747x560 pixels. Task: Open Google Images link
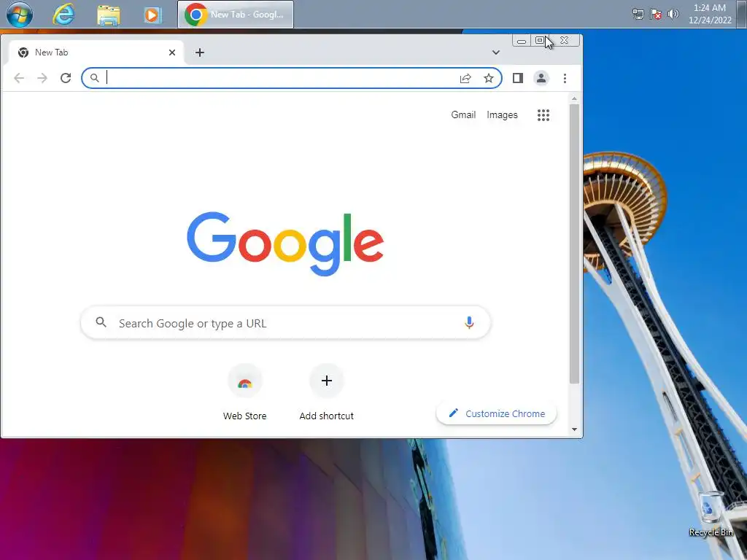pyautogui.click(x=502, y=114)
